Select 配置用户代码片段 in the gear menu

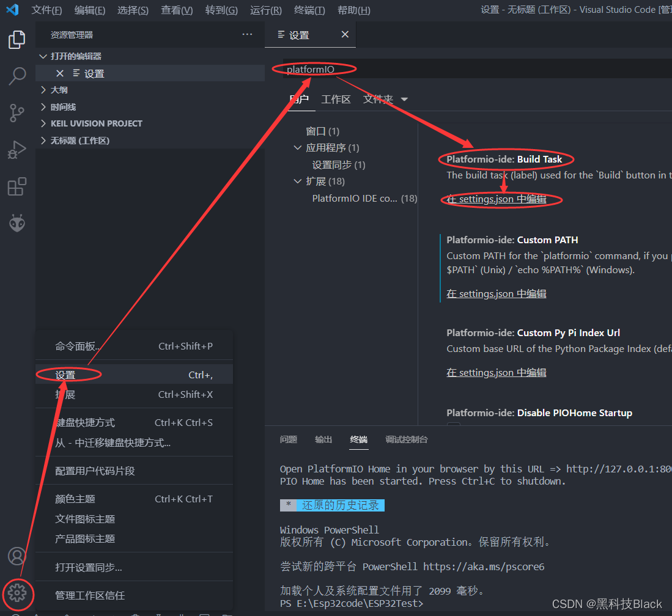pyautogui.click(x=134, y=471)
